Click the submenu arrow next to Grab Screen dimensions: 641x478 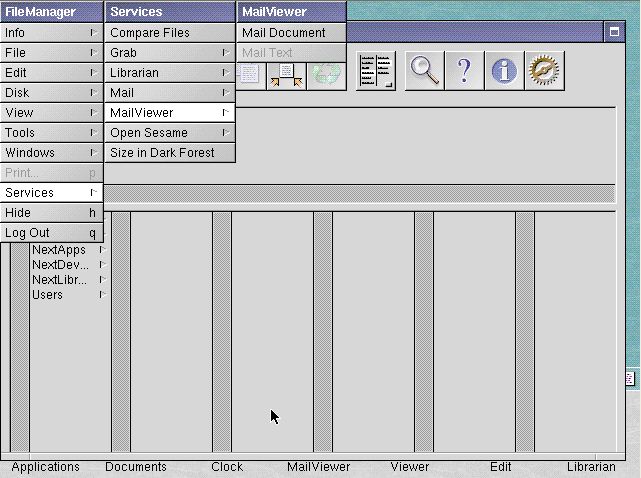click(226, 52)
